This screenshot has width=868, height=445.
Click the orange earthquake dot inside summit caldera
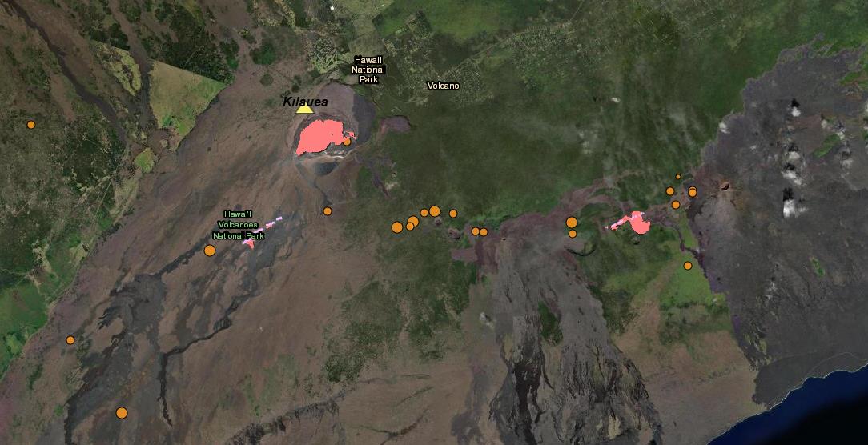(x=346, y=141)
